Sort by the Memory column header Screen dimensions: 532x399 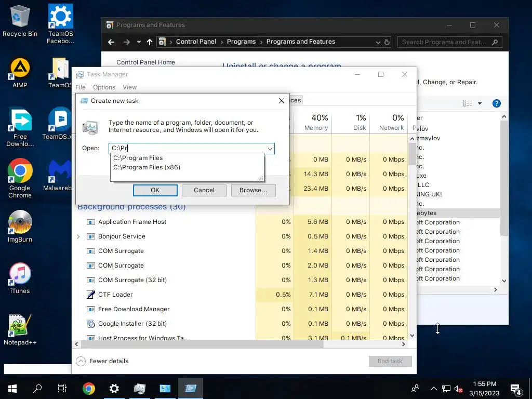point(316,123)
